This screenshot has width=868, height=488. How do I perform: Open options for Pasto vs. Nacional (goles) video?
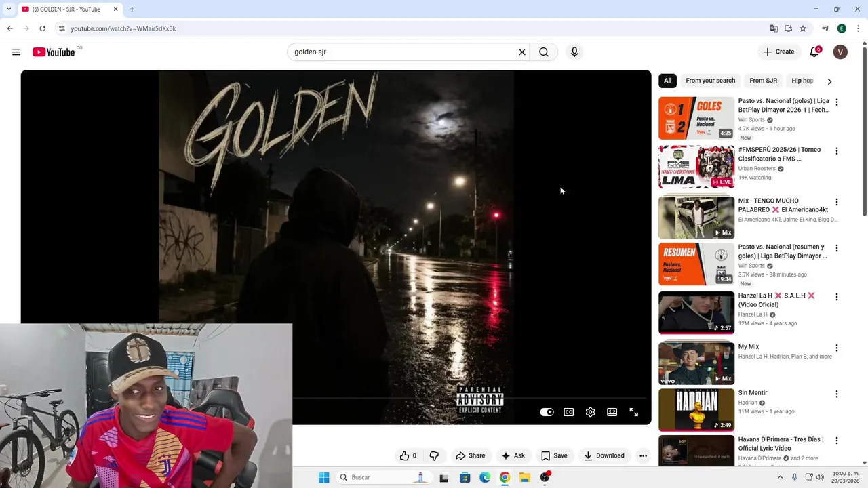coord(836,102)
